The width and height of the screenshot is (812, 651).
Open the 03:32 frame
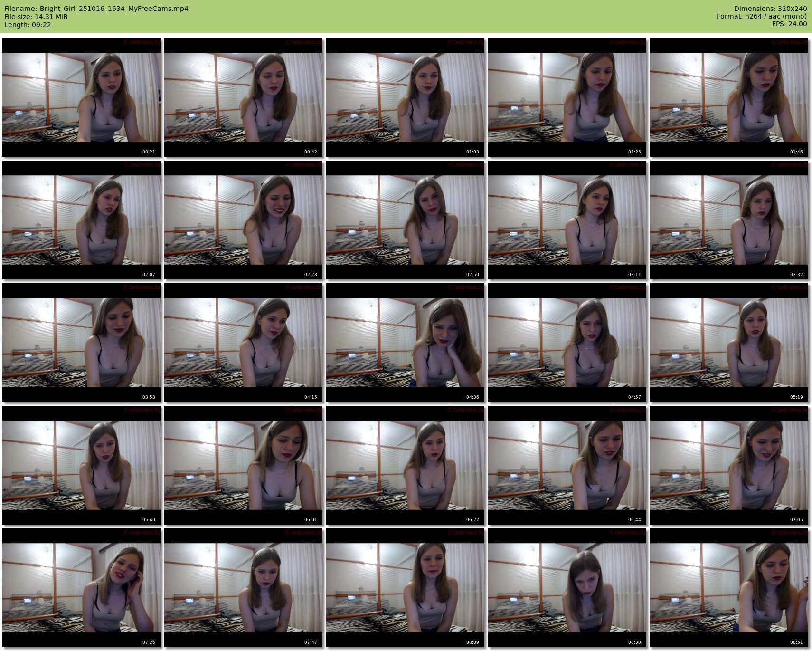pyautogui.click(x=729, y=220)
